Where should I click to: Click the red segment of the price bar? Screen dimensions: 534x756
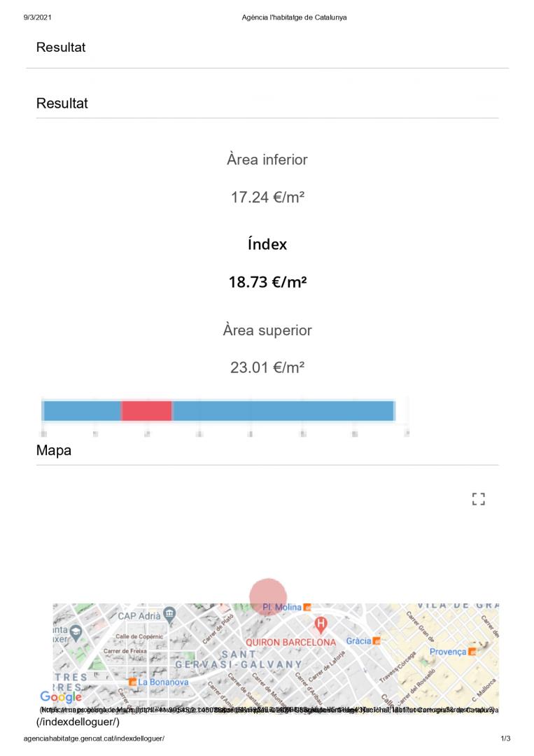pos(147,411)
